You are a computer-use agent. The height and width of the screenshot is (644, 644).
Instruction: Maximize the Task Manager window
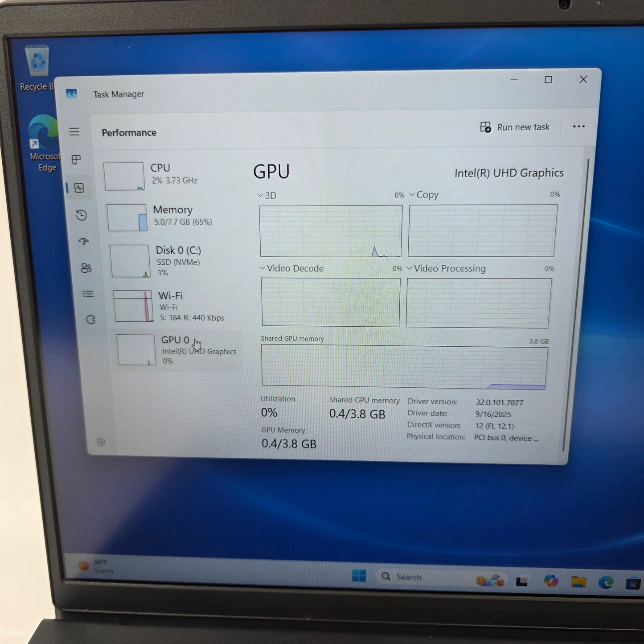pyautogui.click(x=548, y=80)
